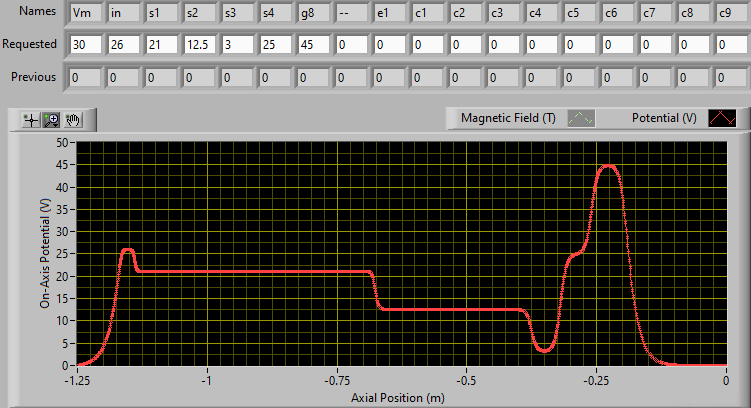The image size is (751, 408).
Task: Select the c2 name field
Action: click(x=467, y=13)
